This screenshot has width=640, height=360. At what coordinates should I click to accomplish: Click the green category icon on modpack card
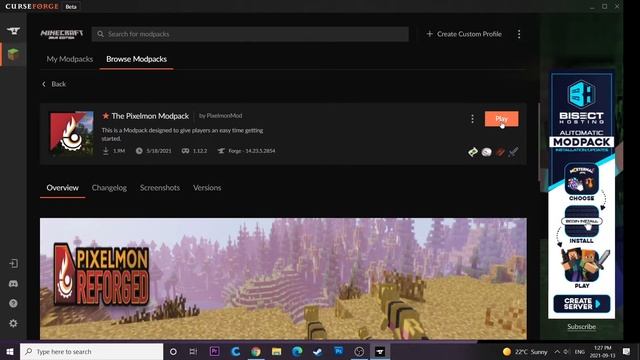(473, 152)
